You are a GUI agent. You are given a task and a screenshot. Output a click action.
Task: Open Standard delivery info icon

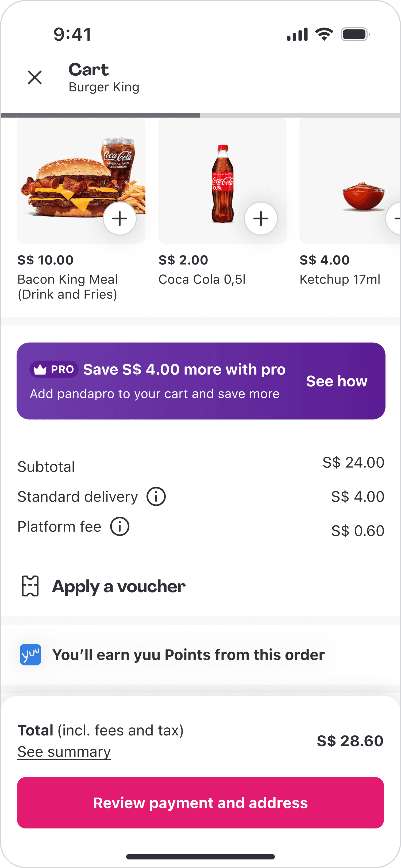[156, 496]
